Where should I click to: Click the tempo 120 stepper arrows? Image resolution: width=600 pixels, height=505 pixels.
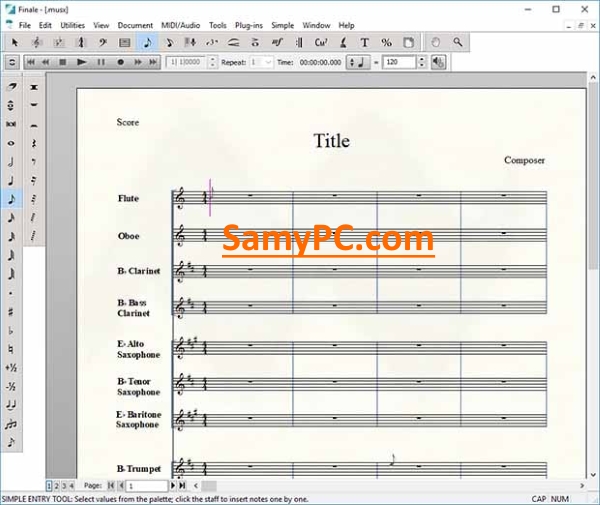[421, 62]
